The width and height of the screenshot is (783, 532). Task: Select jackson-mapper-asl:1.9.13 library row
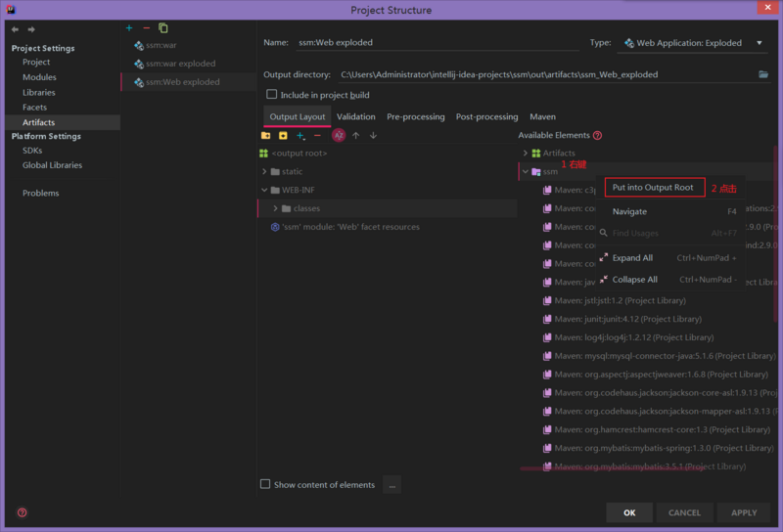click(x=658, y=412)
